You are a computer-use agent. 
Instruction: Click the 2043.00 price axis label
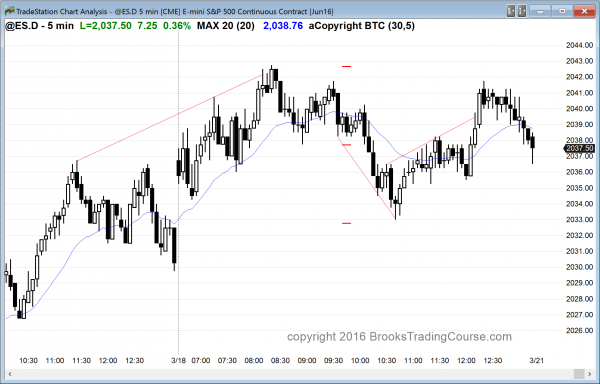pos(579,61)
